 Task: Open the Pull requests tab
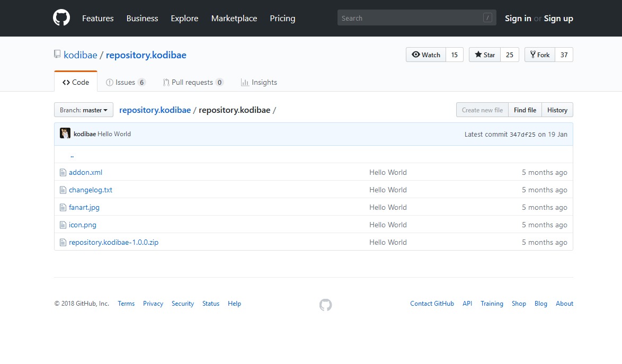193,82
